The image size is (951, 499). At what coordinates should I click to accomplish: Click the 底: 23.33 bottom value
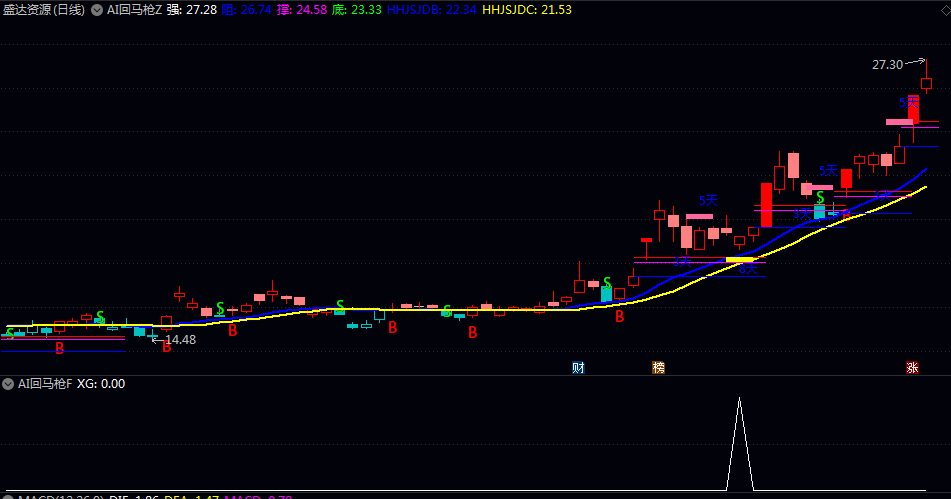[x=357, y=10]
